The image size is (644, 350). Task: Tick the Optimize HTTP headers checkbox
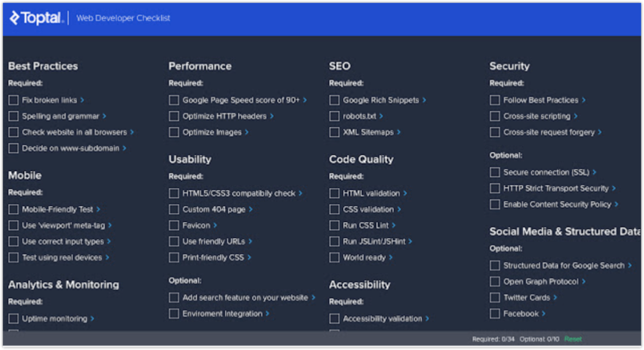[174, 116]
